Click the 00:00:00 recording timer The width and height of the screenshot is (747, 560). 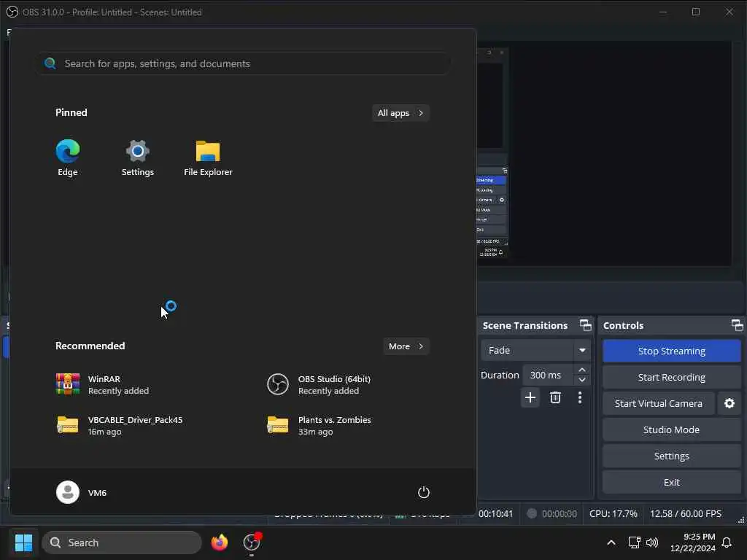pyautogui.click(x=560, y=514)
